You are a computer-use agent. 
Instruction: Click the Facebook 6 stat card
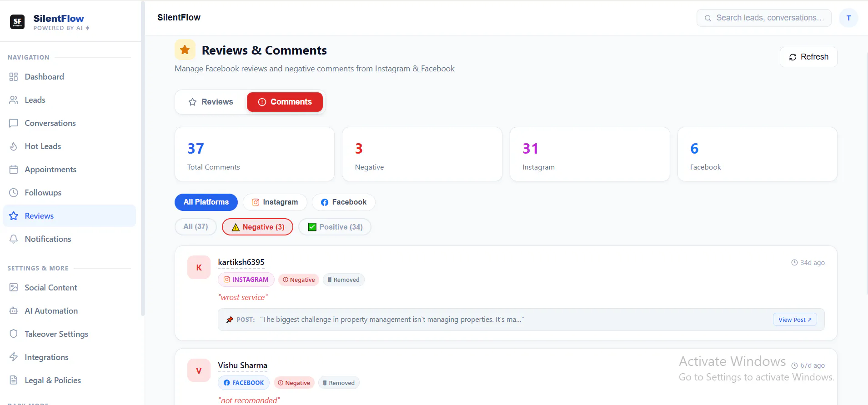tap(758, 154)
